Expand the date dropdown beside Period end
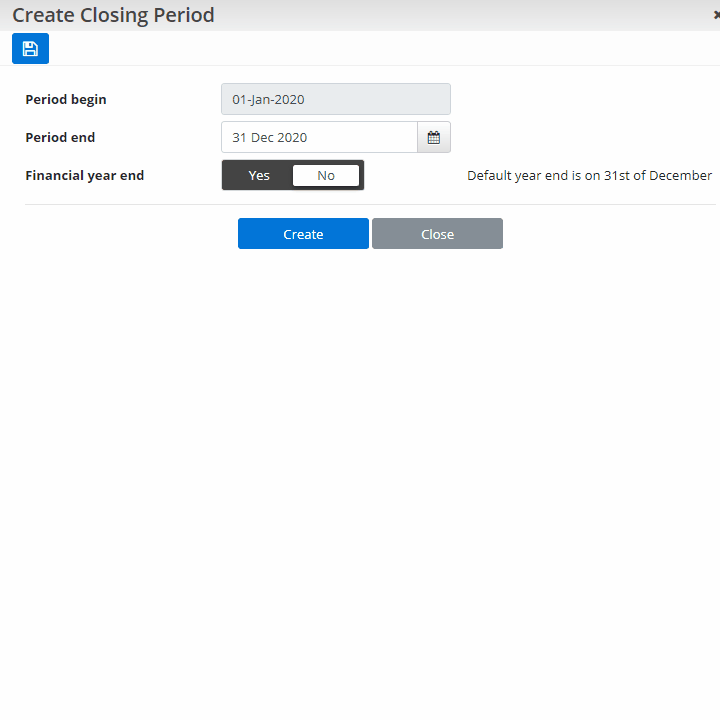 [x=434, y=137]
